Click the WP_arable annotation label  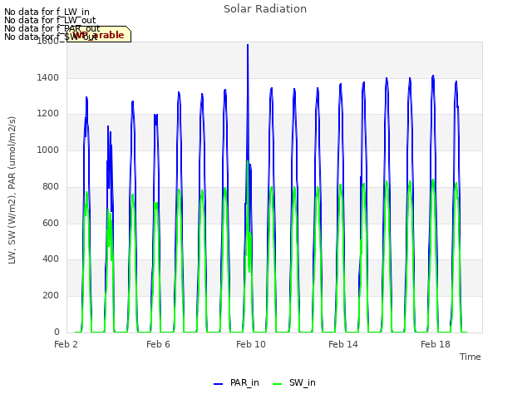[99, 34]
